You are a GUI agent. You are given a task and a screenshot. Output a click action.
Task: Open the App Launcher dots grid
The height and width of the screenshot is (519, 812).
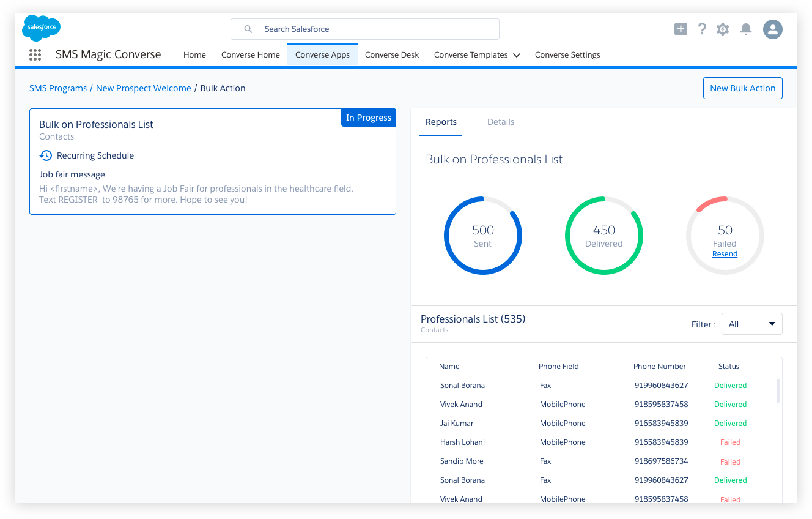[35, 54]
